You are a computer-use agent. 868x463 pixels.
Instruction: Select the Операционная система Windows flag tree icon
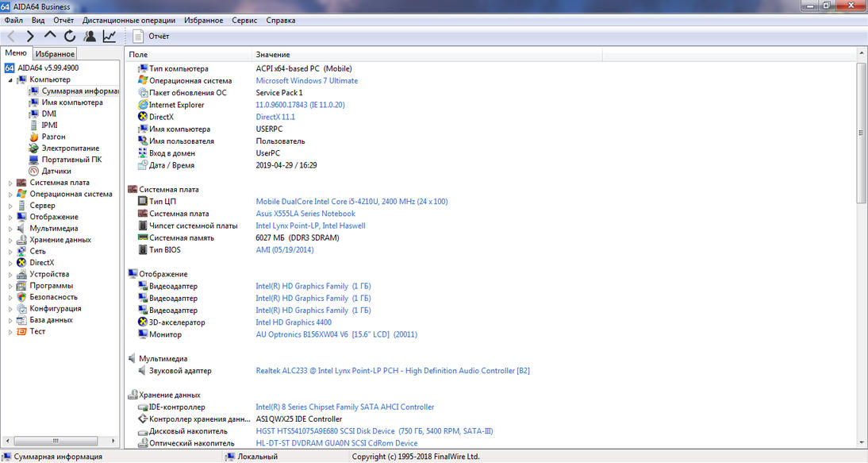pyautogui.click(x=21, y=194)
